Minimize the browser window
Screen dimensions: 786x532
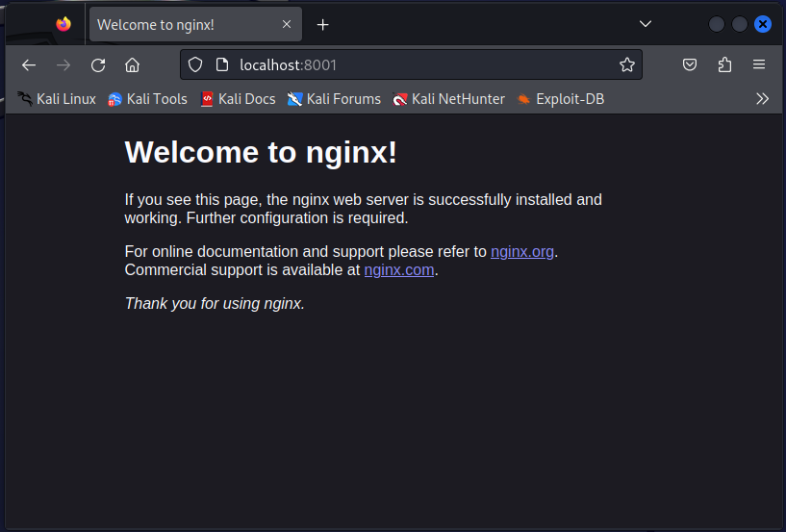[717, 24]
